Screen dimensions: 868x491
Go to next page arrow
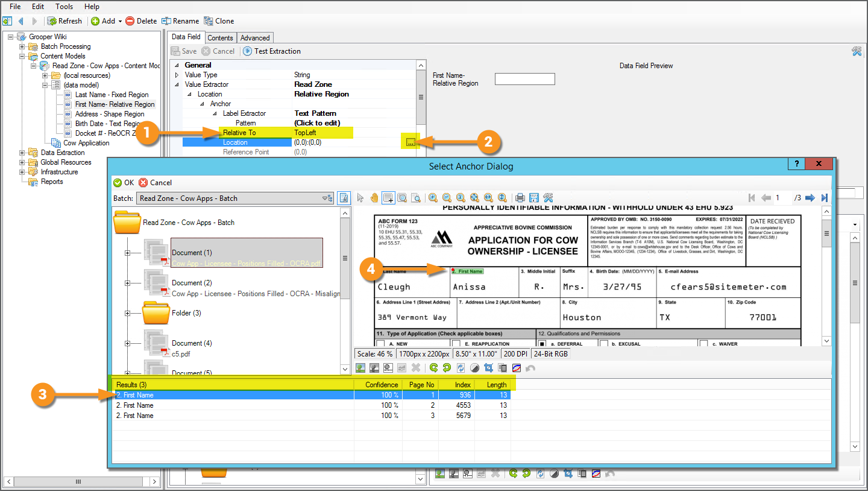click(810, 198)
